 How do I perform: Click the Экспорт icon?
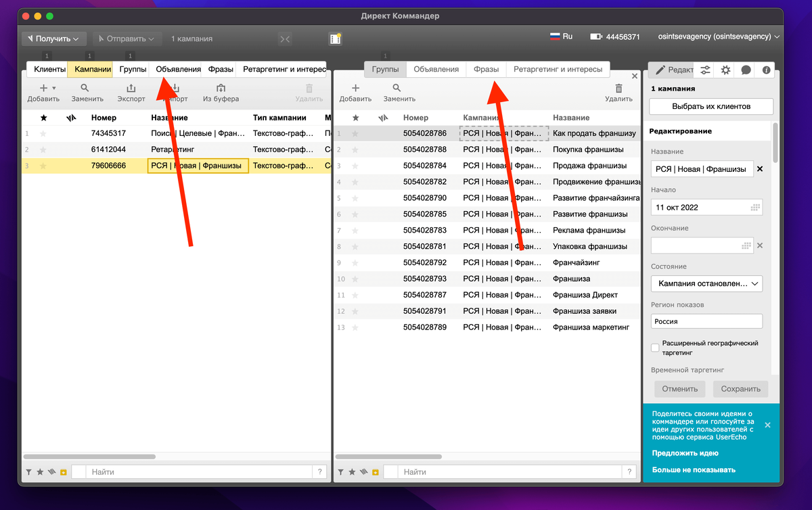pyautogui.click(x=131, y=88)
